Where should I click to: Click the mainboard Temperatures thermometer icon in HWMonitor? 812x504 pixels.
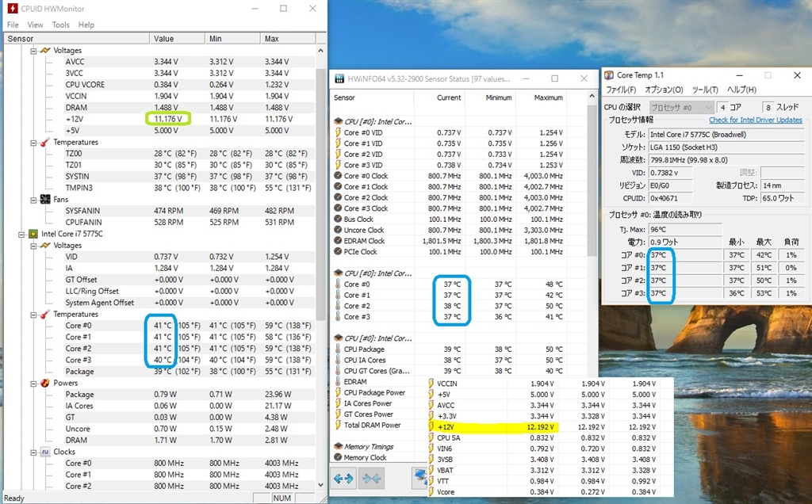(45, 142)
